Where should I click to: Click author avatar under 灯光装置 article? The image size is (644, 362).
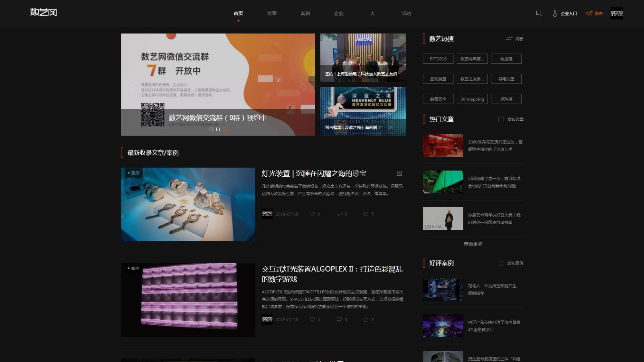tap(267, 214)
